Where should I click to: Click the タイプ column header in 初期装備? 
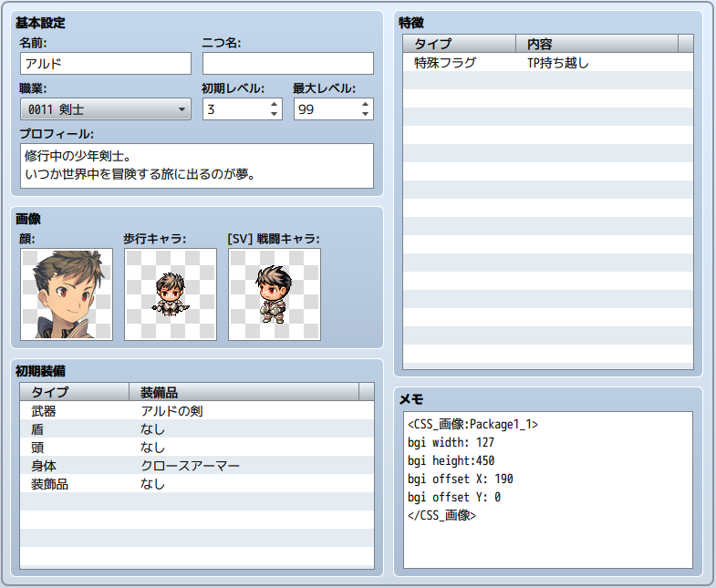(75, 392)
